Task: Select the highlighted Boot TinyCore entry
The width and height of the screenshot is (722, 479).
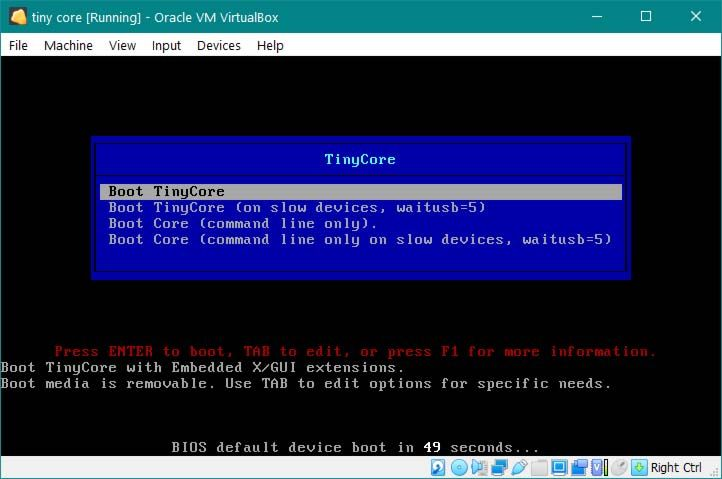Action: (x=361, y=192)
